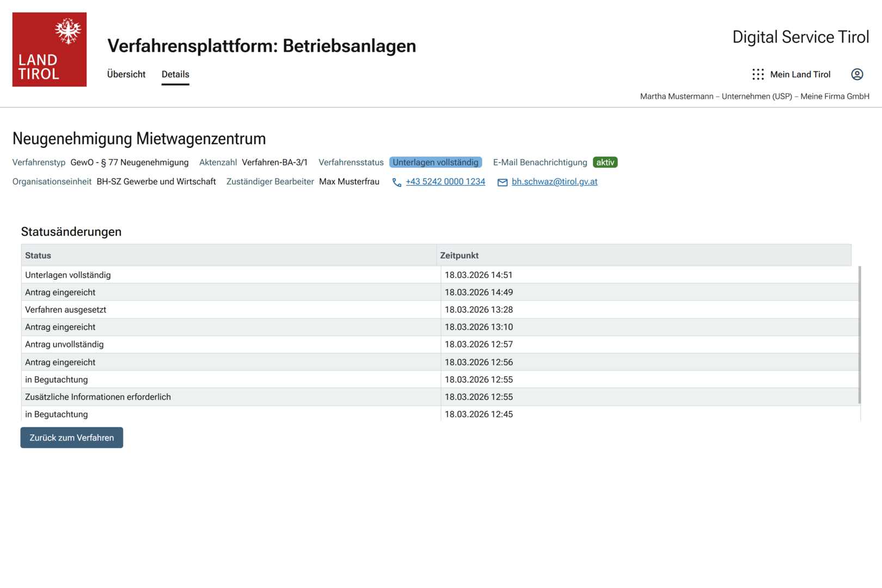This screenshot has height=588, width=882.
Task: Call the +43 5242 0000 1234 link
Action: 445,182
